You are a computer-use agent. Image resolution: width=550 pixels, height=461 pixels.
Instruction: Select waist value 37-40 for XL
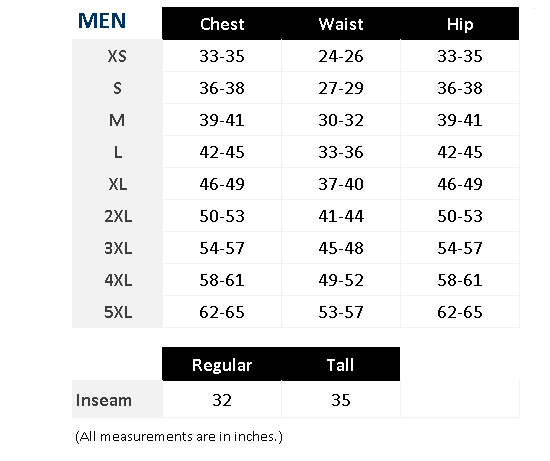[341, 184]
